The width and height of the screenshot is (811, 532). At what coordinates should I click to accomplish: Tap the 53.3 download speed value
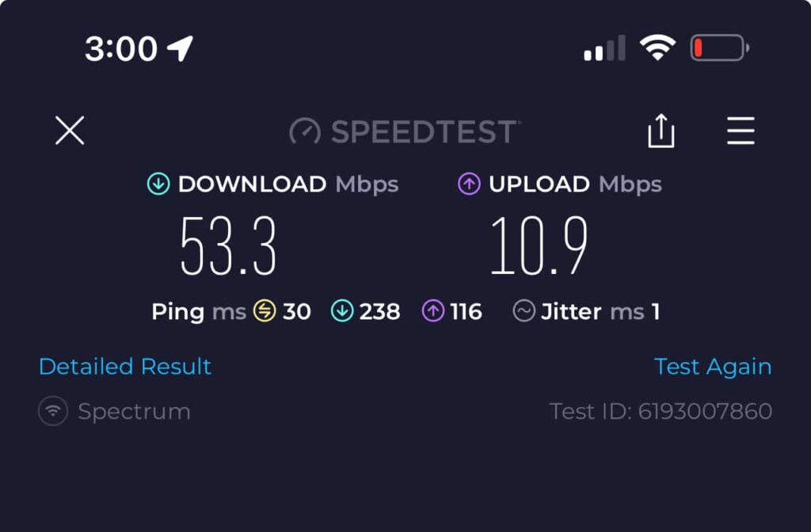pyautogui.click(x=228, y=246)
